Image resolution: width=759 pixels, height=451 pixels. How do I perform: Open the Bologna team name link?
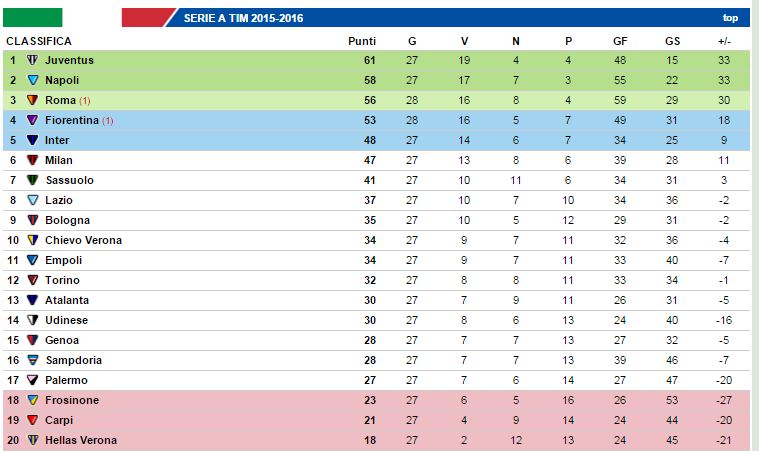pos(67,220)
